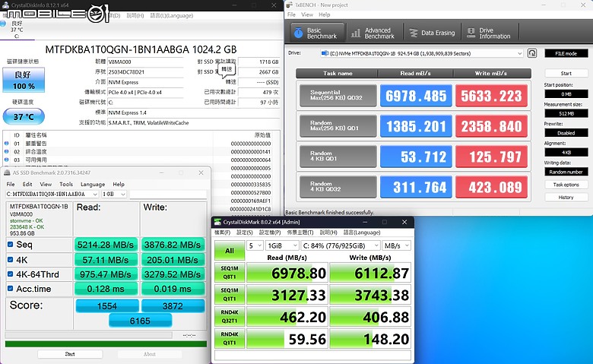Open Task options in TxBENCH
The width and height of the screenshot is (593, 364).
click(566, 185)
